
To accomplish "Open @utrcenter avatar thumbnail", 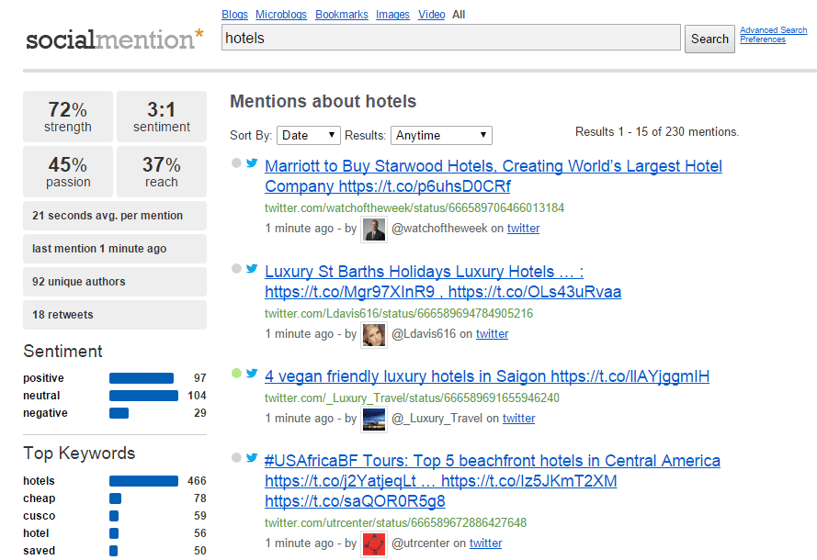I will point(374,544).
